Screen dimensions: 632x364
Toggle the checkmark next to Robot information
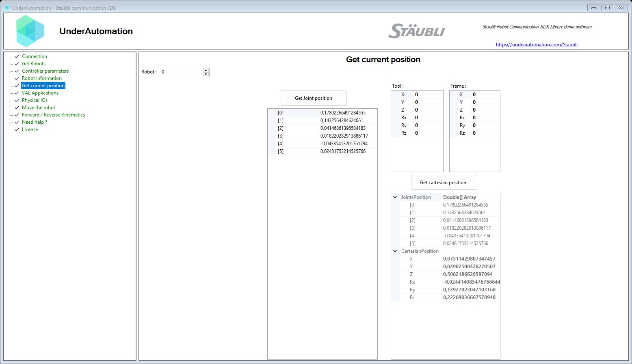coord(16,78)
